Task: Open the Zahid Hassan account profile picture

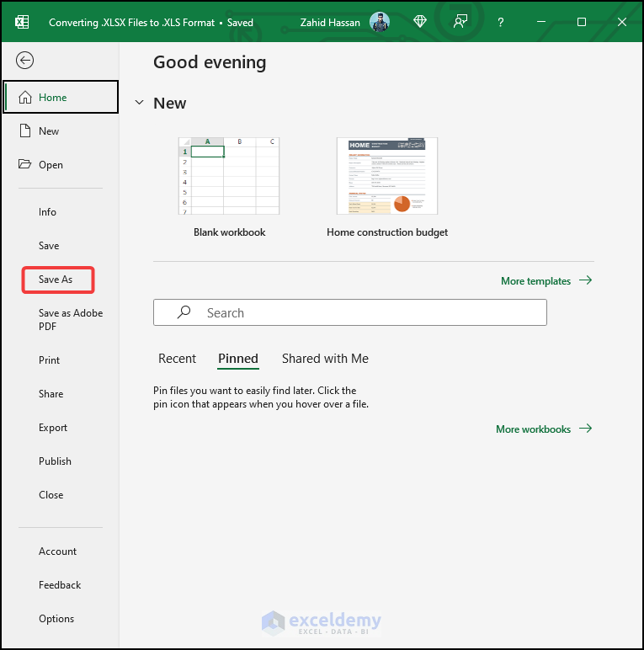Action: click(379, 22)
